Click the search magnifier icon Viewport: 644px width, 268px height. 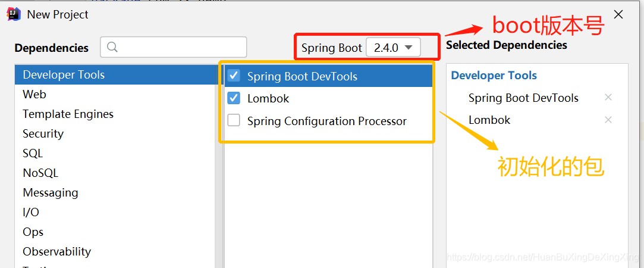click(x=112, y=47)
